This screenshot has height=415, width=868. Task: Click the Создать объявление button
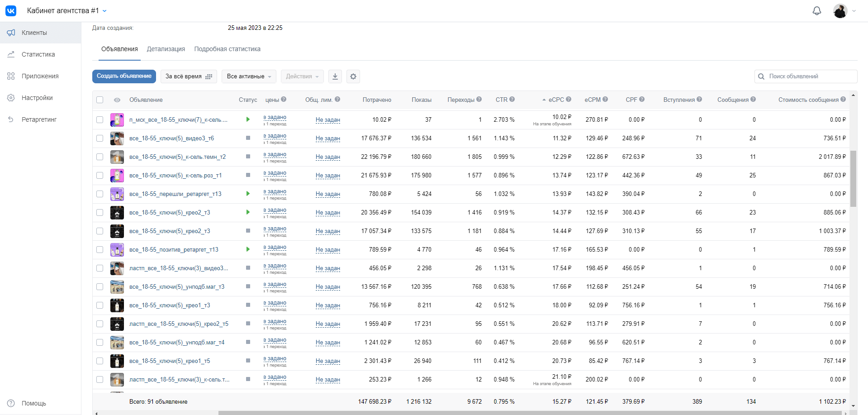tap(124, 76)
